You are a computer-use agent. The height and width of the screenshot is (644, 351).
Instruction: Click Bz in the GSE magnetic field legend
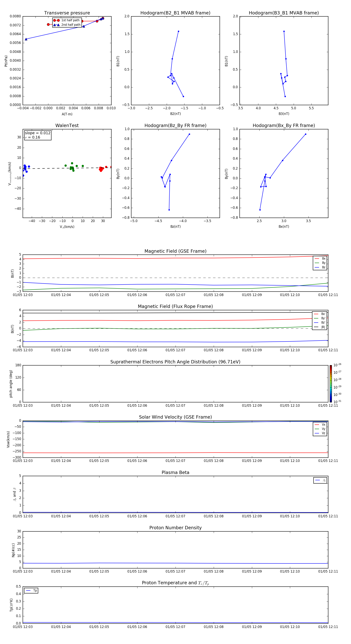[x=320, y=268]
